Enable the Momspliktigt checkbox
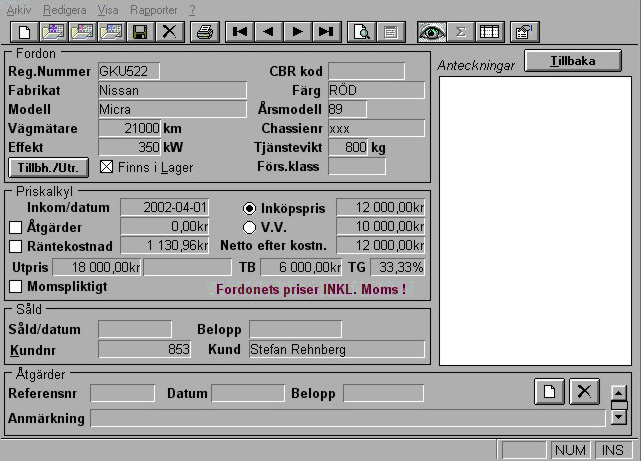Screen dimensions: 641x461 pyautogui.click(x=15, y=287)
